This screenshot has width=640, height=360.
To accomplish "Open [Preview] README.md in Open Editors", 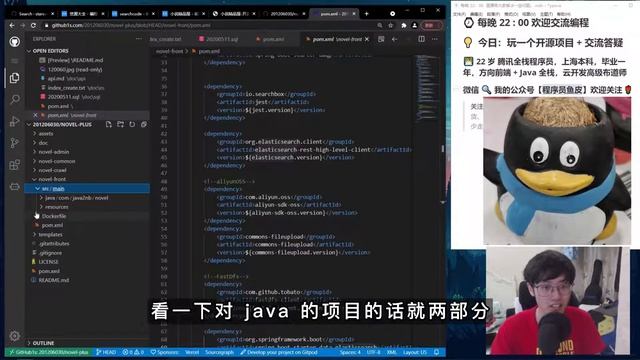I will click(x=75, y=60).
